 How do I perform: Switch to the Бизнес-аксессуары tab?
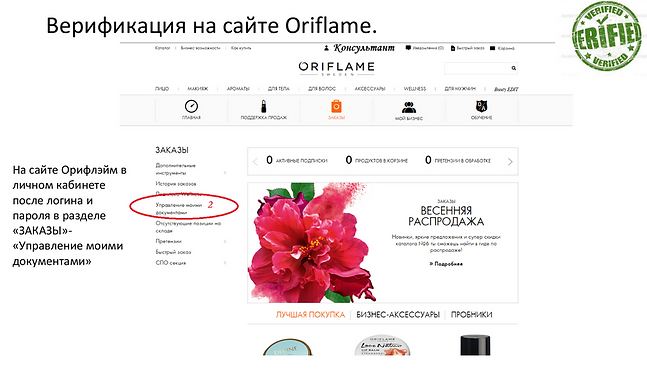pos(398,315)
